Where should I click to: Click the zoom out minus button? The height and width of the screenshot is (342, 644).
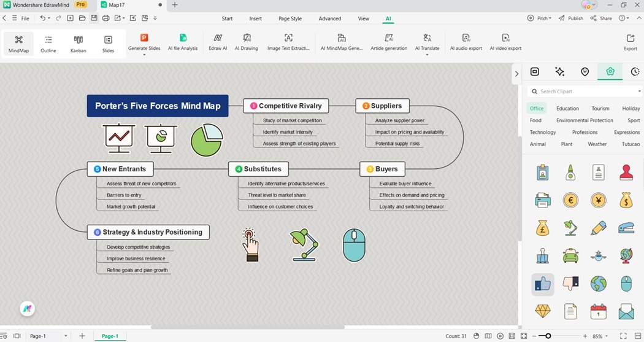coord(534,336)
